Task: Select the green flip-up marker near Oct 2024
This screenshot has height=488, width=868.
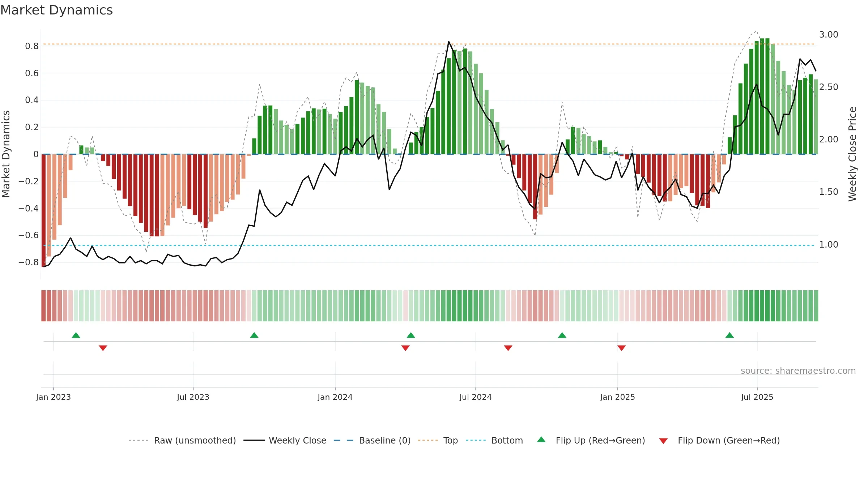Action: click(x=562, y=335)
